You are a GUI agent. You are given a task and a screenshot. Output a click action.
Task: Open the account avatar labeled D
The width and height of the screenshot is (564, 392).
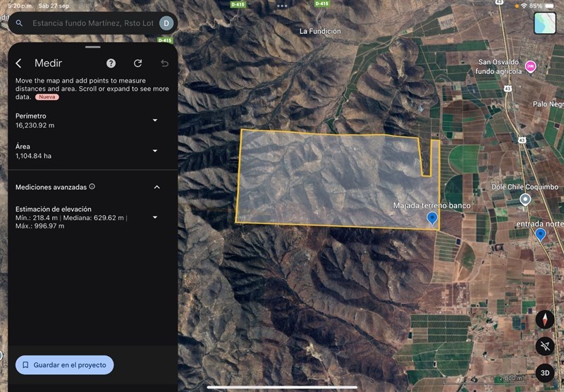click(x=166, y=23)
